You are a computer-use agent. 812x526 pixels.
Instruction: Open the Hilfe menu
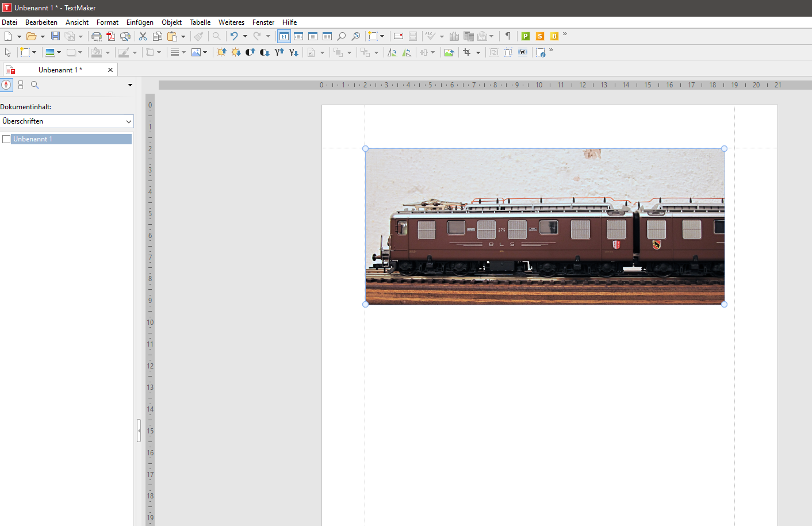coord(289,22)
